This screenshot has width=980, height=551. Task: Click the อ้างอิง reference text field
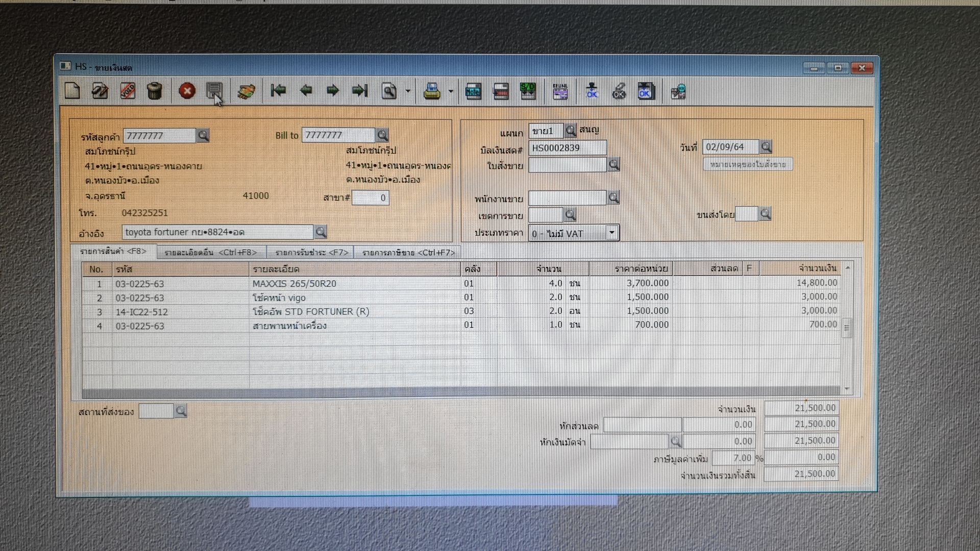pos(217,232)
